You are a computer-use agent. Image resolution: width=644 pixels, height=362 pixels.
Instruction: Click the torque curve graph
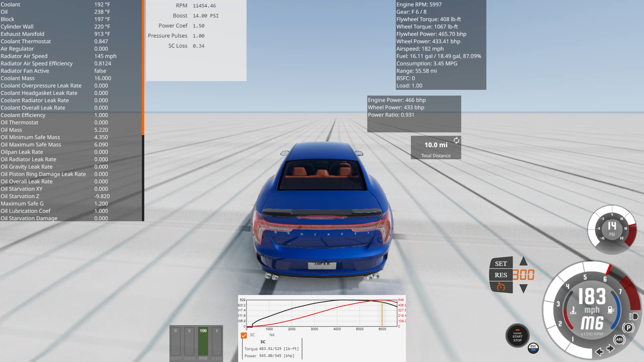click(321, 313)
